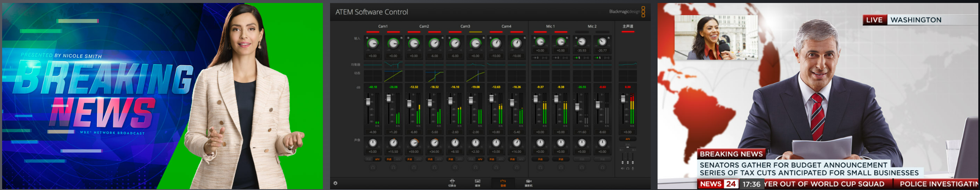Click the Mic 1 channel label
The width and height of the screenshot is (980, 190).
click(550, 26)
